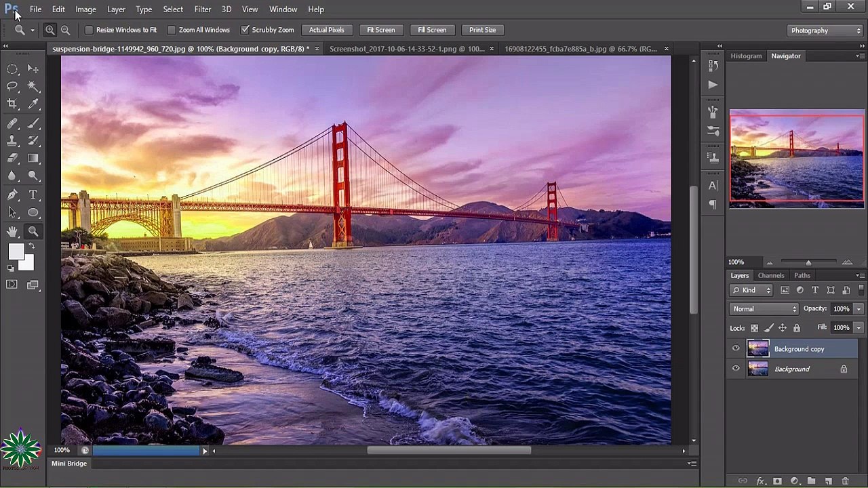This screenshot has width=868, height=488.
Task: Filter layers by pixel layers
Action: coord(785,290)
